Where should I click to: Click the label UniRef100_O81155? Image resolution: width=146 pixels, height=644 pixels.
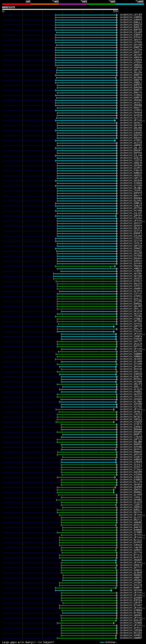coord(131,254)
